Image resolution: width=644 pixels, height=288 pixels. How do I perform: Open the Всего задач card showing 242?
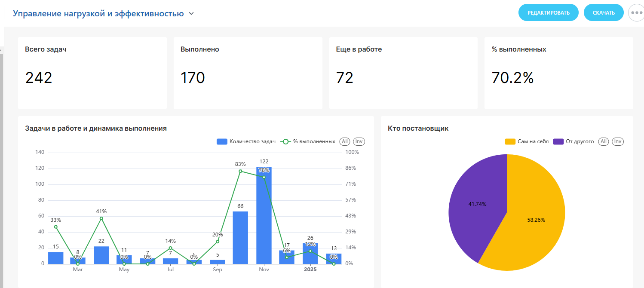point(92,73)
